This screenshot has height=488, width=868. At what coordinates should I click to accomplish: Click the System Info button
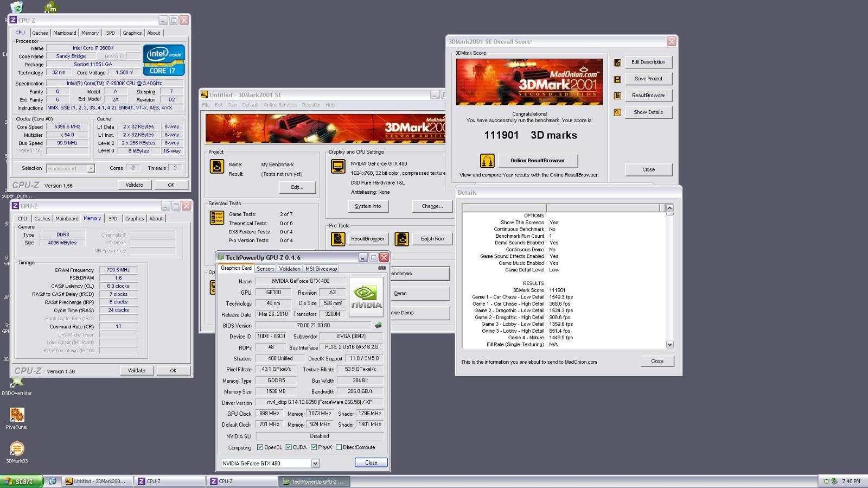(368, 206)
